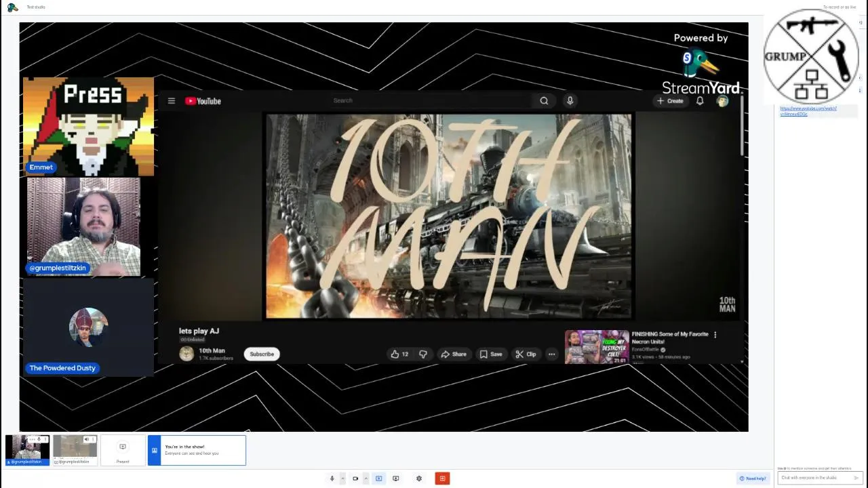Save the video to a playlist

click(491, 354)
